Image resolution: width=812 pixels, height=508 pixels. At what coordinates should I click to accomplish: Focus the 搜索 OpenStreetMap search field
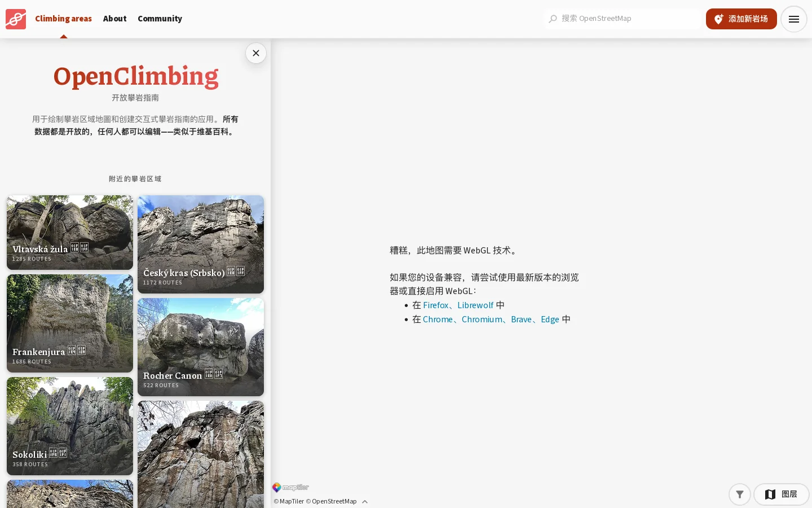pos(623,19)
